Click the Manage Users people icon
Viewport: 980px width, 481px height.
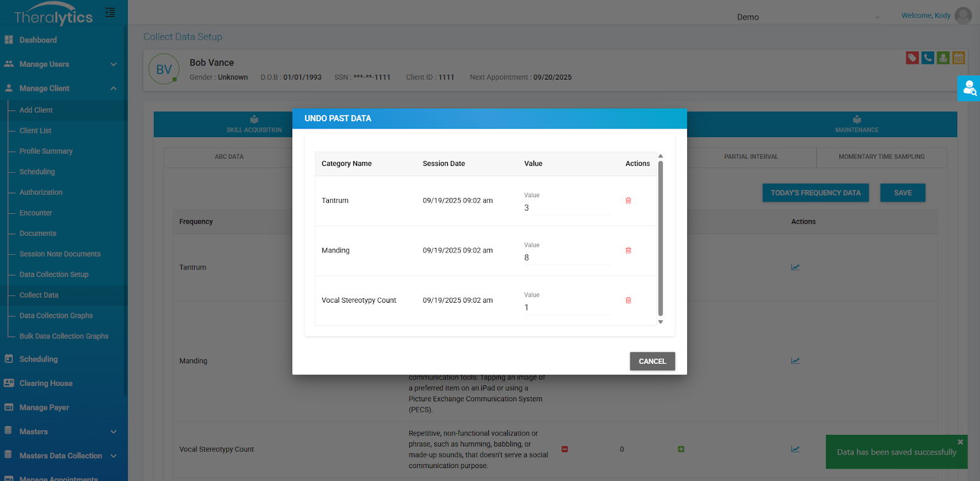(9, 64)
